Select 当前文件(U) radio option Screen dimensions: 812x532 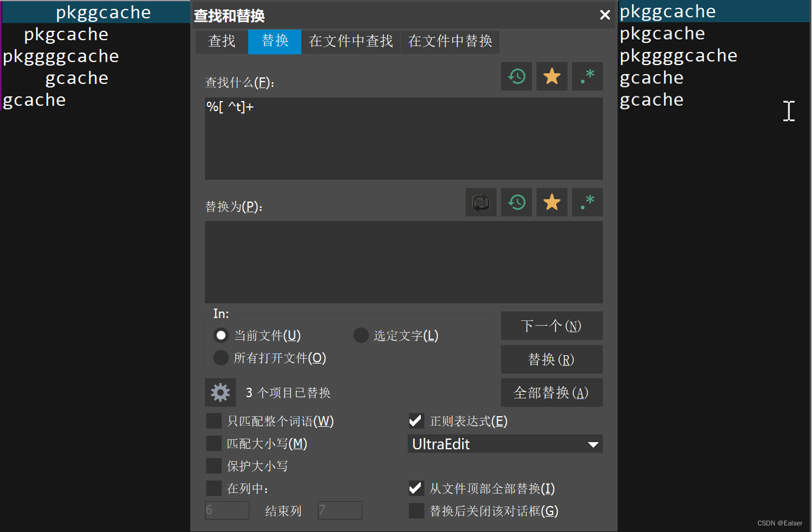[x=221, y=336]
